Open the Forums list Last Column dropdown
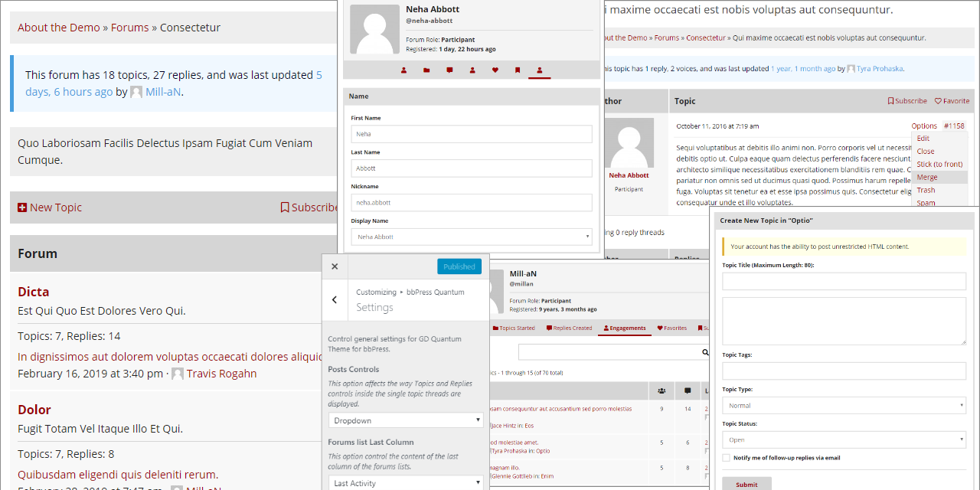 (x=406, y=482)
